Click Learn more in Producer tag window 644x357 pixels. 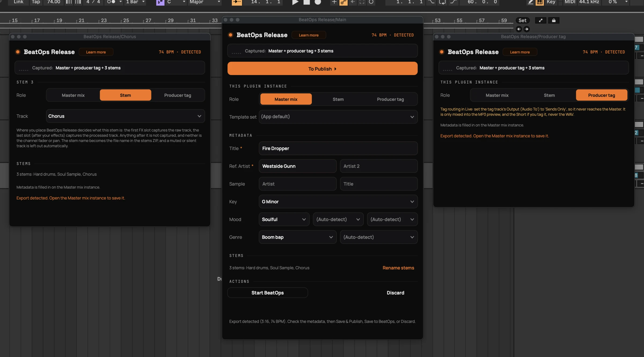[x=520, y=52]
